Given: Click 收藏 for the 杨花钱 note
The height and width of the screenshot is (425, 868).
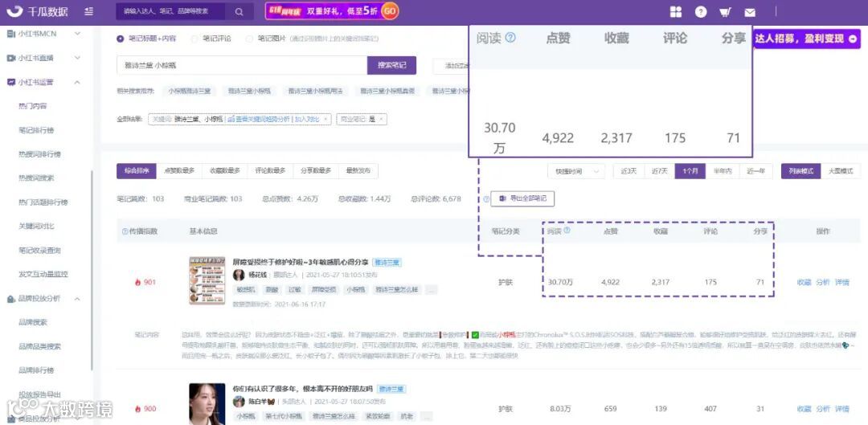Looking at the screenshot, I should click(804, 282).
